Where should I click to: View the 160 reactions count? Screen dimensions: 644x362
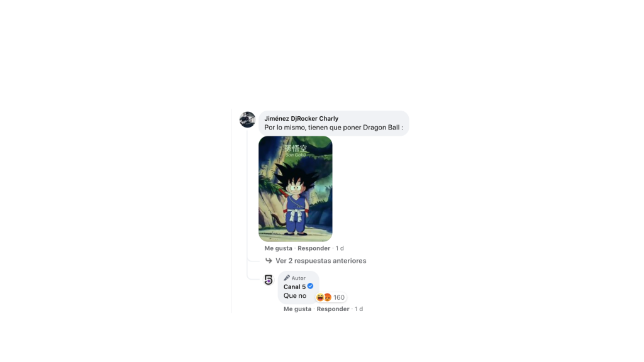pos(339,297)
